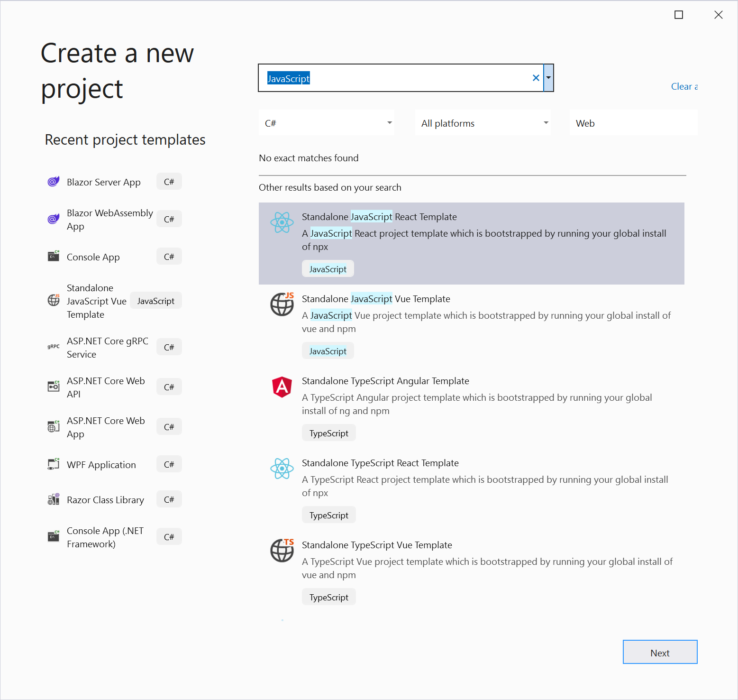The width and height of the screenshot is (738, 700).
Task: Click the Clear all link
Action: [684, 86]
